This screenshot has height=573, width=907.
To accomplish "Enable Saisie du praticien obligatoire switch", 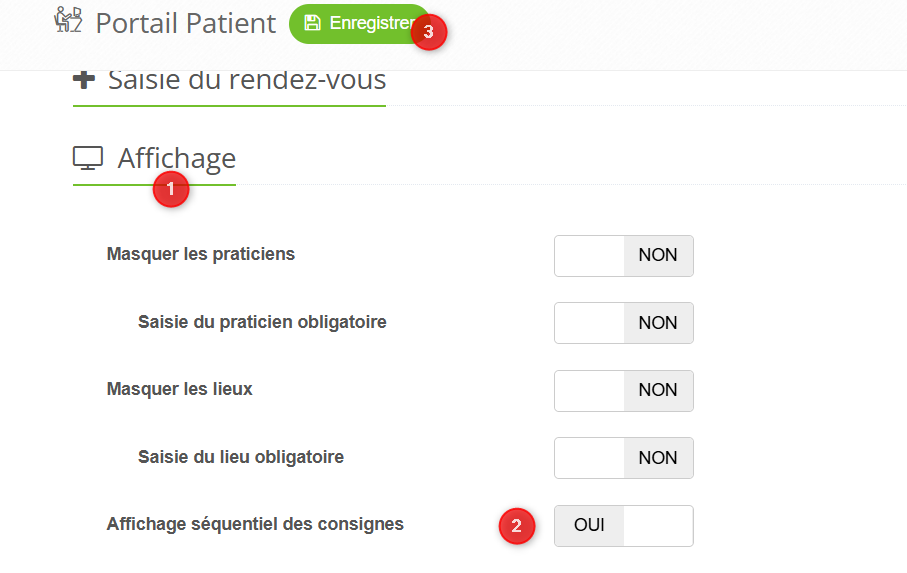I will 623,323.
